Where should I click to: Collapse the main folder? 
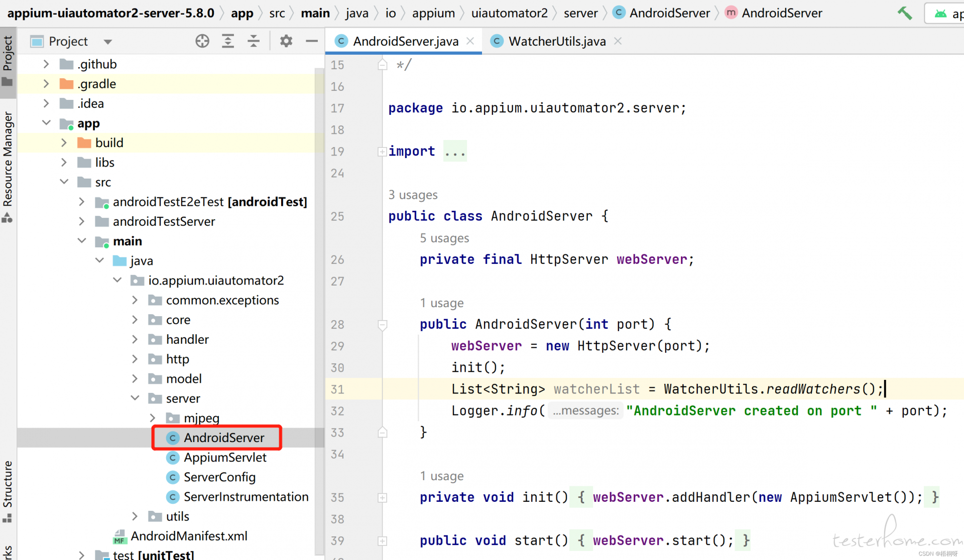[x=81, y=241]
